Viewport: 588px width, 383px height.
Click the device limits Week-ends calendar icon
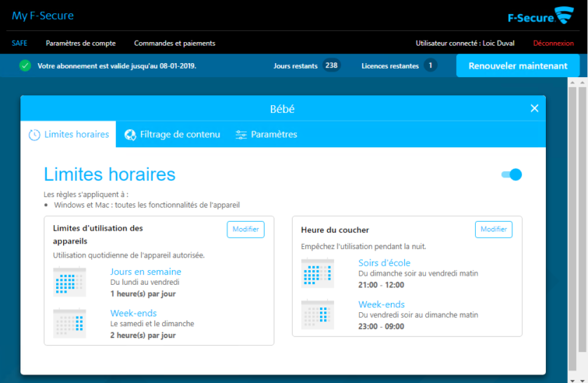click(x=70, y=323)
